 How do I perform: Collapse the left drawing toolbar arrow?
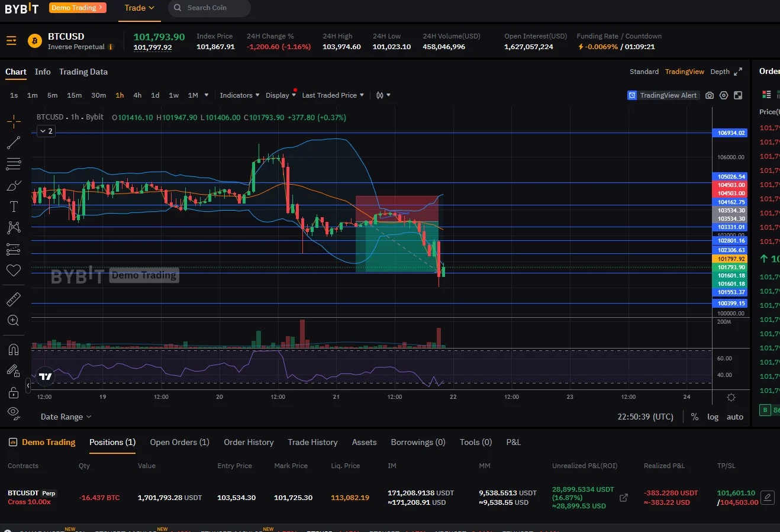(x=28, y=386)
